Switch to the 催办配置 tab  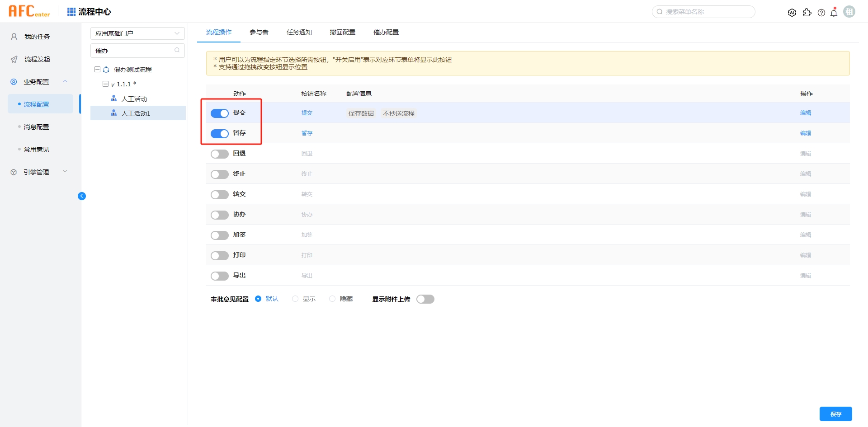coord(386,32)
